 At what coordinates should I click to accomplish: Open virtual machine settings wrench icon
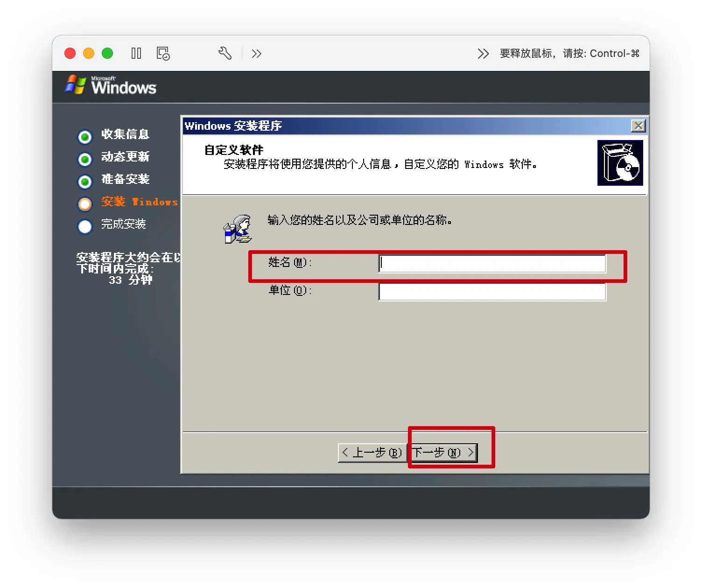pyautogui.click(x=225, y=53)
